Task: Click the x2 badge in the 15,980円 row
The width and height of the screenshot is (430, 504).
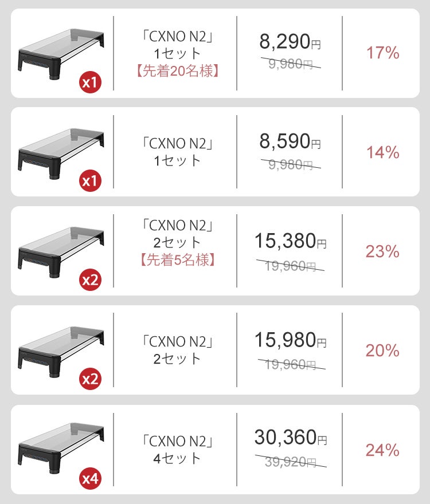Action: [x=90, y=380]
